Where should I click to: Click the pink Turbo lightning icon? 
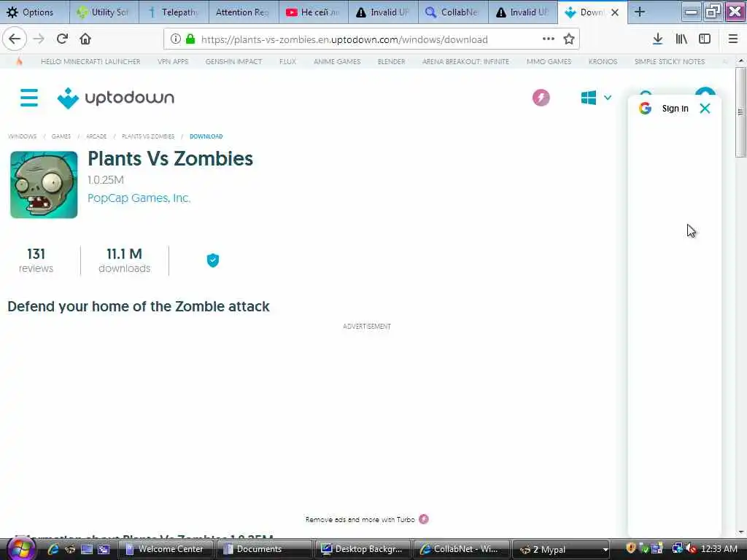[x=541, y=98]
